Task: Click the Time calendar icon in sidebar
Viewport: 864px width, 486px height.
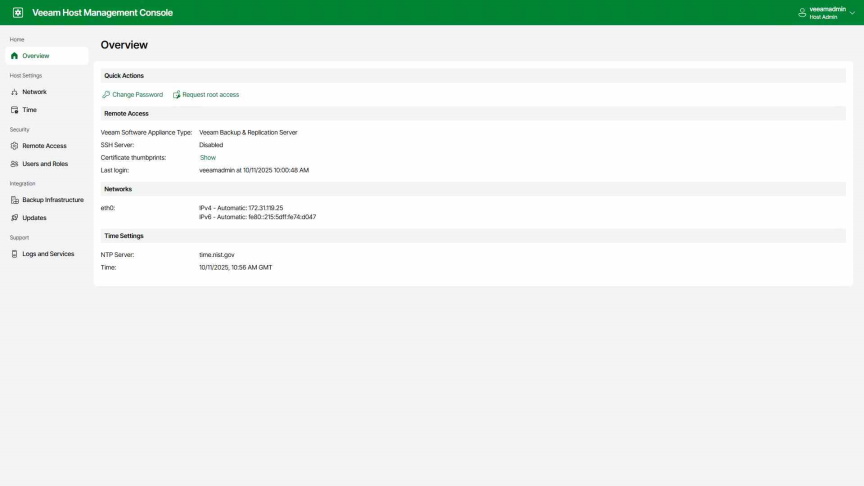Action: (14, 110)
